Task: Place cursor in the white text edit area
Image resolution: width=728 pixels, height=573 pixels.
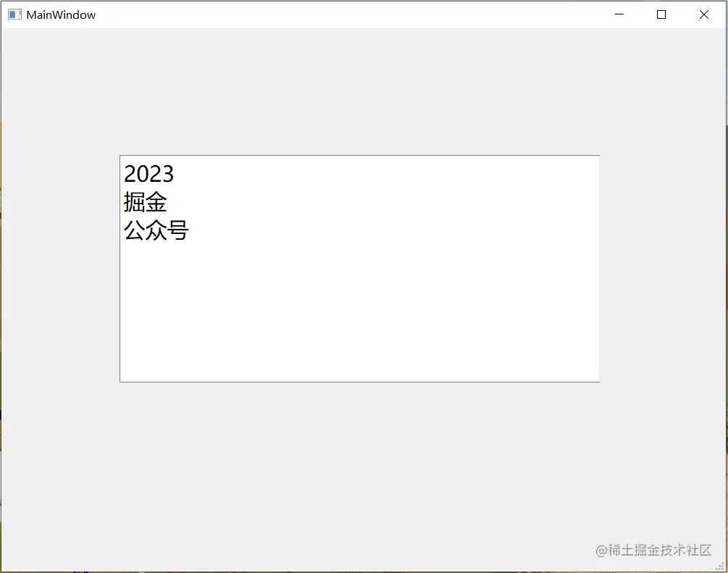Action: pos(359,304)
